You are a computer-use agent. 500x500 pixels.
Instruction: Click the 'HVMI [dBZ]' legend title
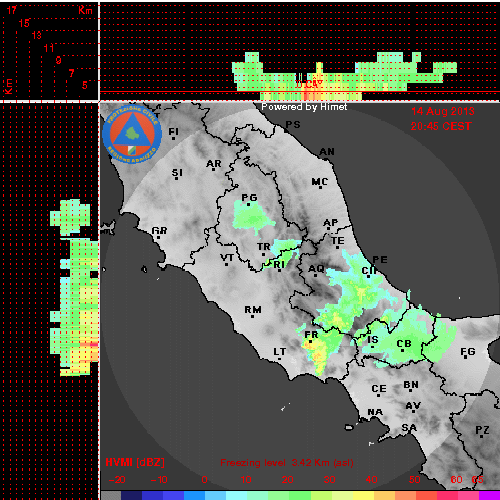coord(135,462)
